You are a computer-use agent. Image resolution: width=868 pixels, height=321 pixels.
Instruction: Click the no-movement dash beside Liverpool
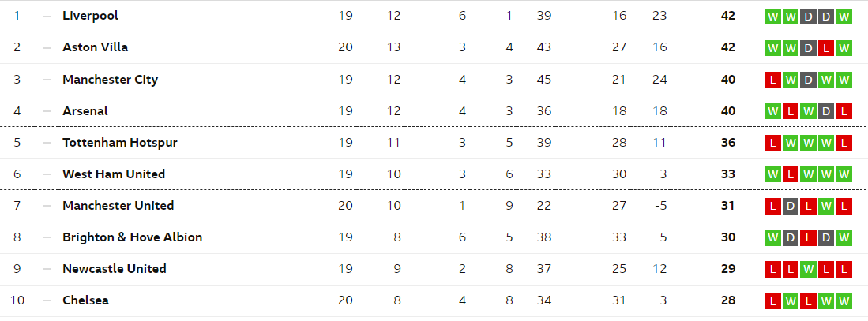[x=47, y=16]
